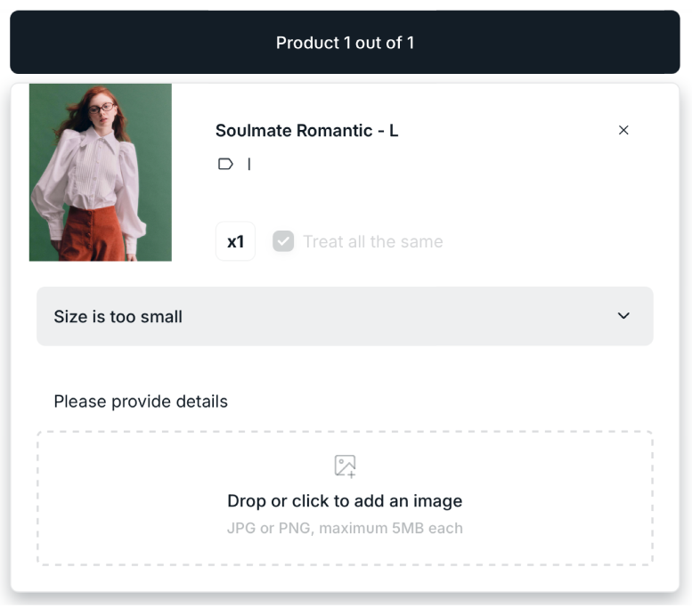
Task: Click the "Soulmate Romantic - L" product title
Action: point(306,131)
